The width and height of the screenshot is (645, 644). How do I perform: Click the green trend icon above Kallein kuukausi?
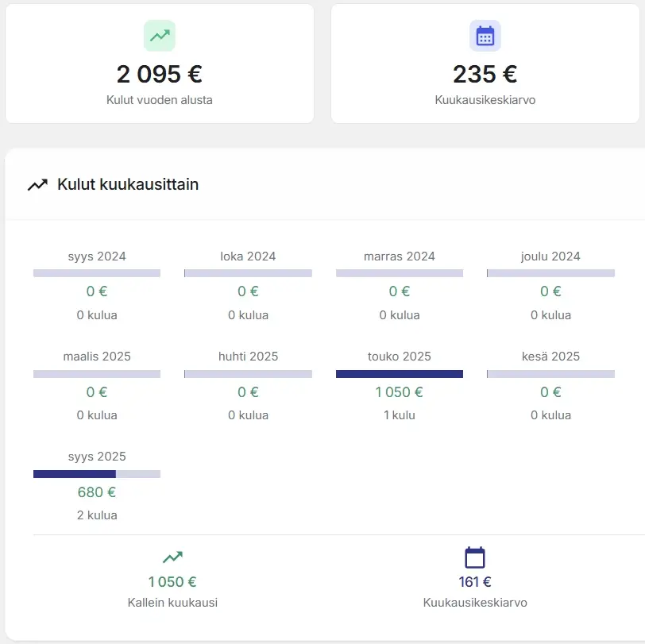[172, 557]
